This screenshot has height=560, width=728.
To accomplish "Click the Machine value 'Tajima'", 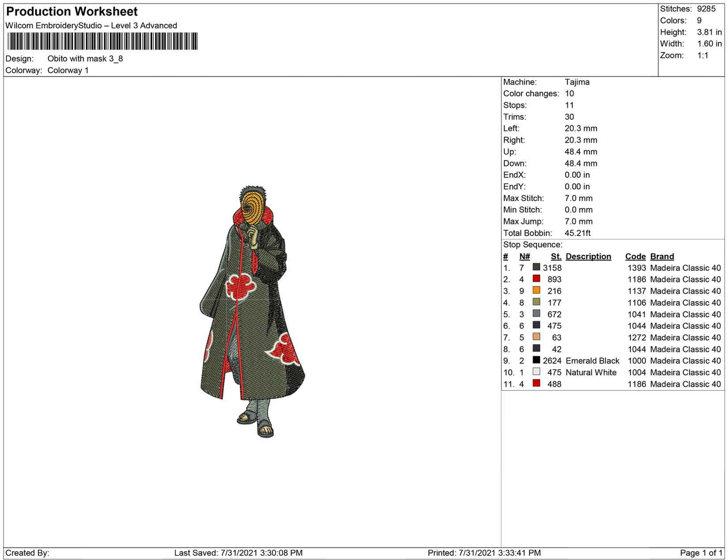I will tap(577, 82).
